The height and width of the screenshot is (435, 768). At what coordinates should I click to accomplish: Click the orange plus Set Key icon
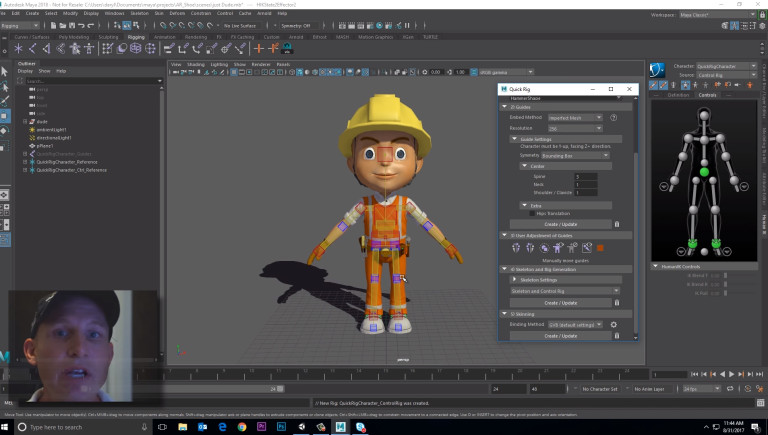click(x=259, y=48)
